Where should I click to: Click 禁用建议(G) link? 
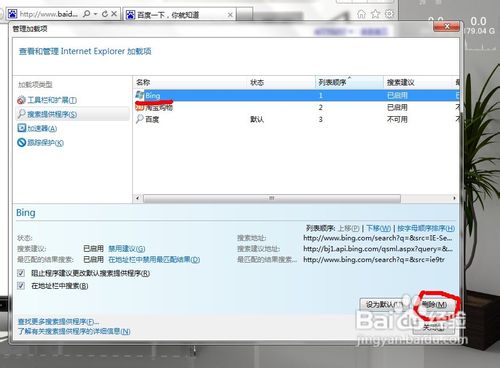click(127, 249)
